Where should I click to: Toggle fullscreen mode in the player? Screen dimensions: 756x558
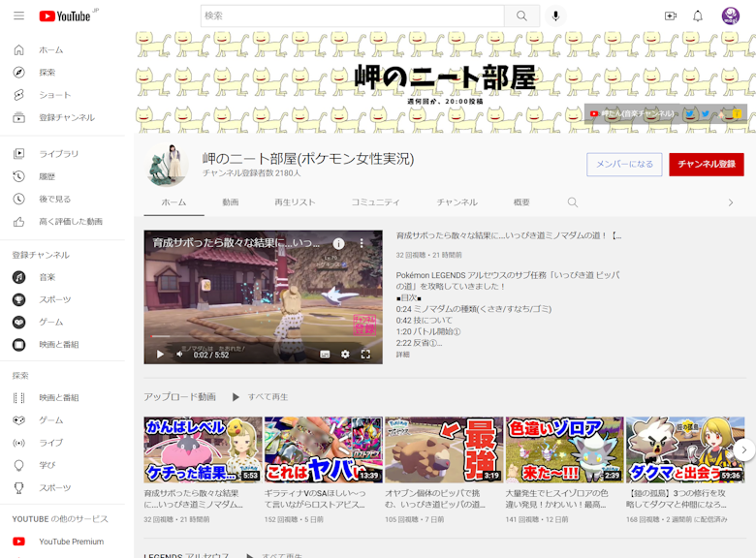pos(366,355)
